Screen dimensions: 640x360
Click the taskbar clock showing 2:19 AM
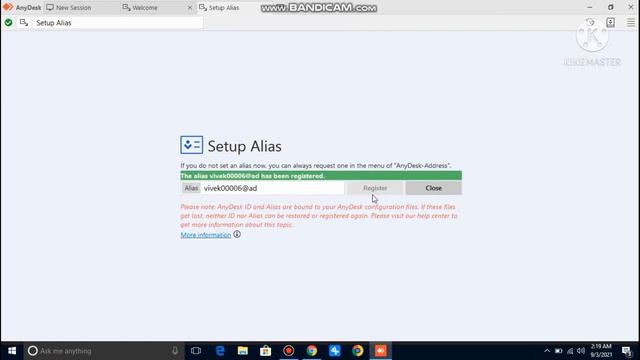601,350
